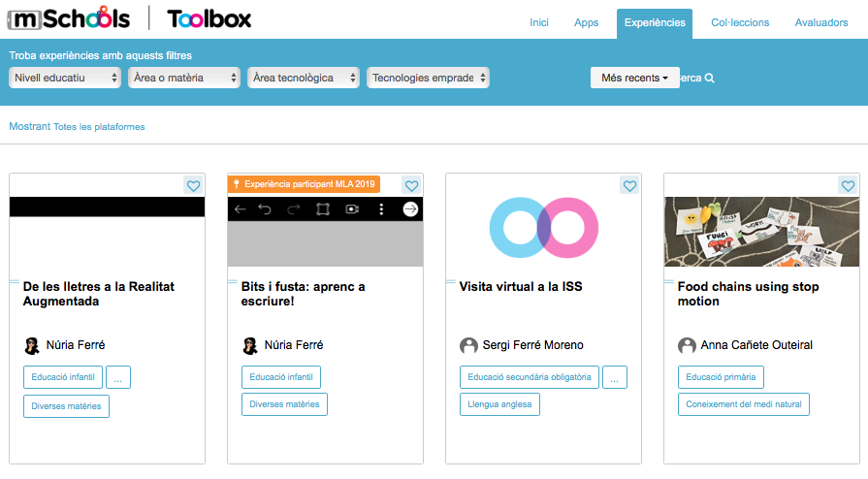Open the Col·leccions tab
The height and width of the screenshot is (479, 868).
(740, 22)
